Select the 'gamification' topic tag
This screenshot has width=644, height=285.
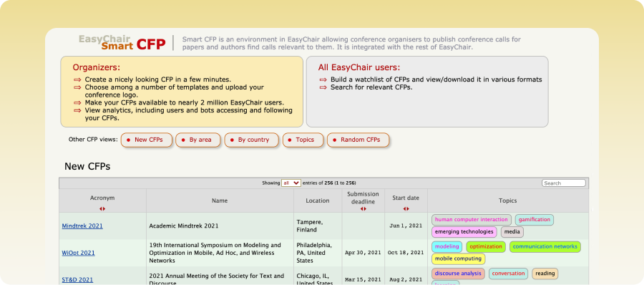(534, 220)
